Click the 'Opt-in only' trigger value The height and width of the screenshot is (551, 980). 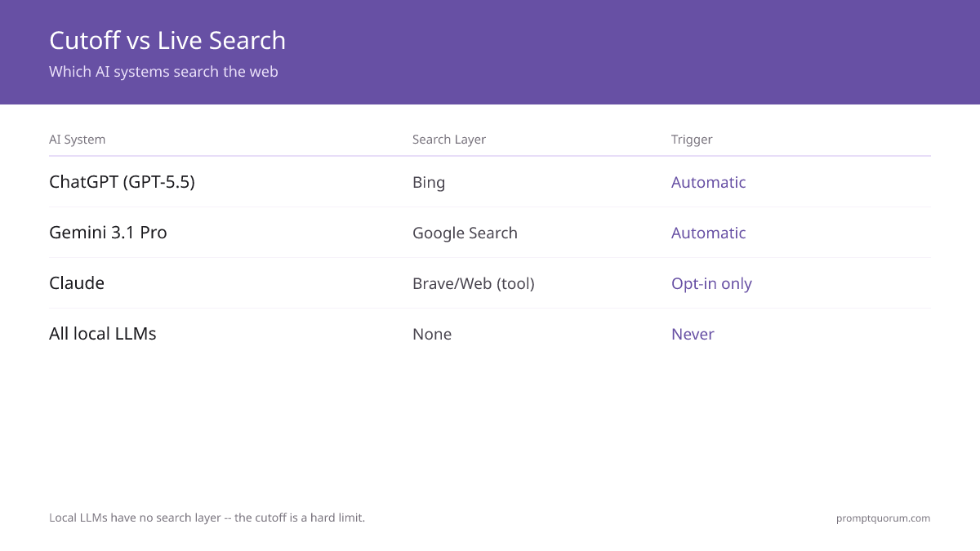pos(711,283)
